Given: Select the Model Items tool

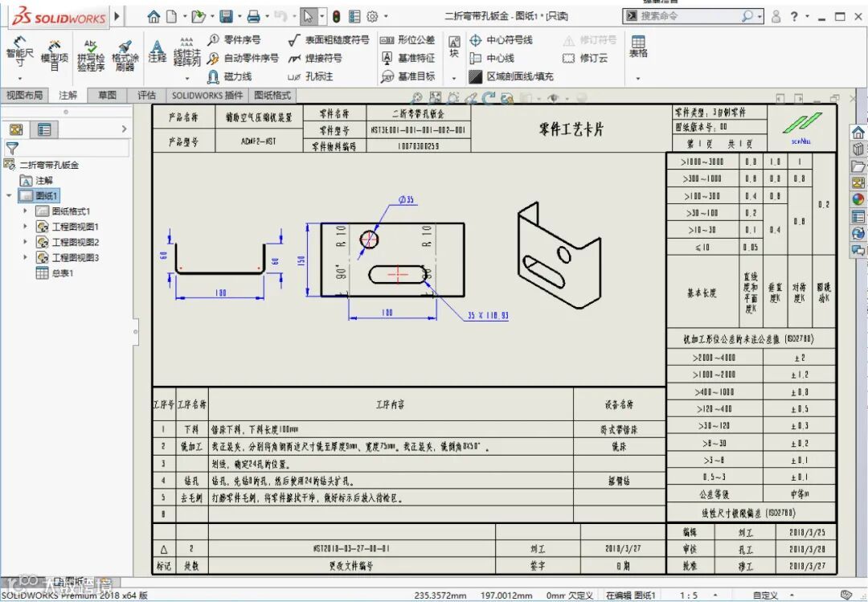Looking at the screenshot, I should click(55, 55).
